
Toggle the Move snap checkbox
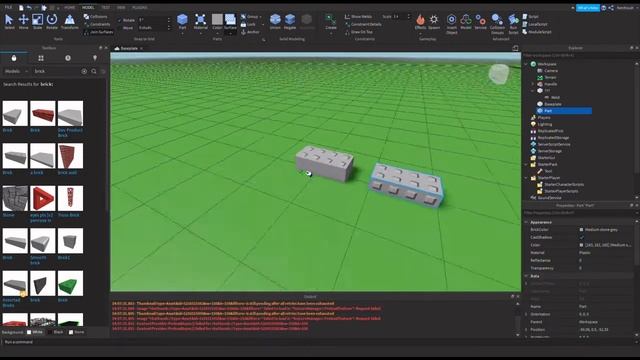click(x=120, y=28)
